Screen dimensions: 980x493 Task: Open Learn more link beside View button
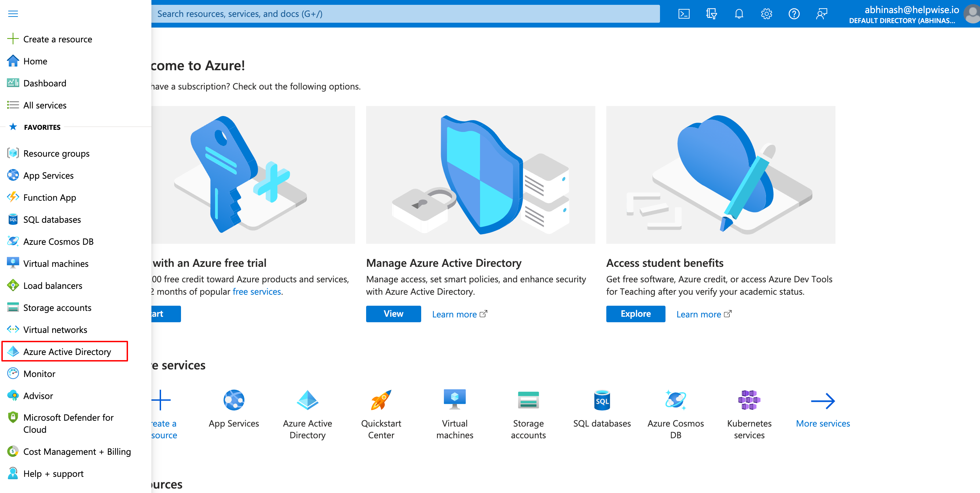(459, 314)
